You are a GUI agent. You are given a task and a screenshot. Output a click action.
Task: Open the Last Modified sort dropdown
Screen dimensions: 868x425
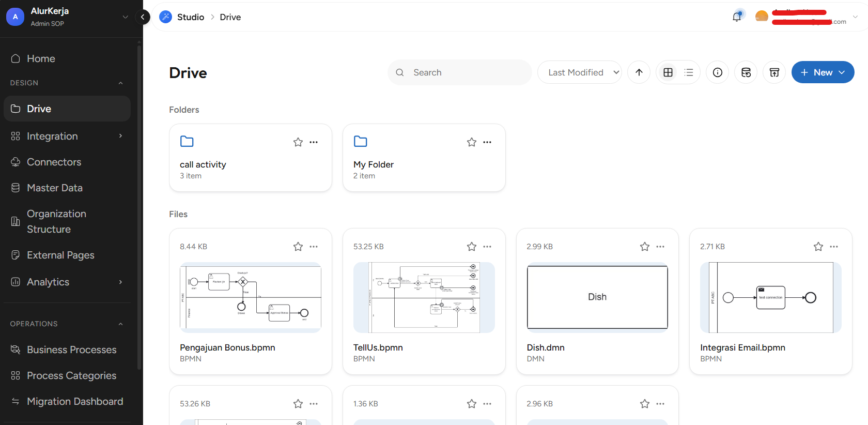tap(580, 72)
